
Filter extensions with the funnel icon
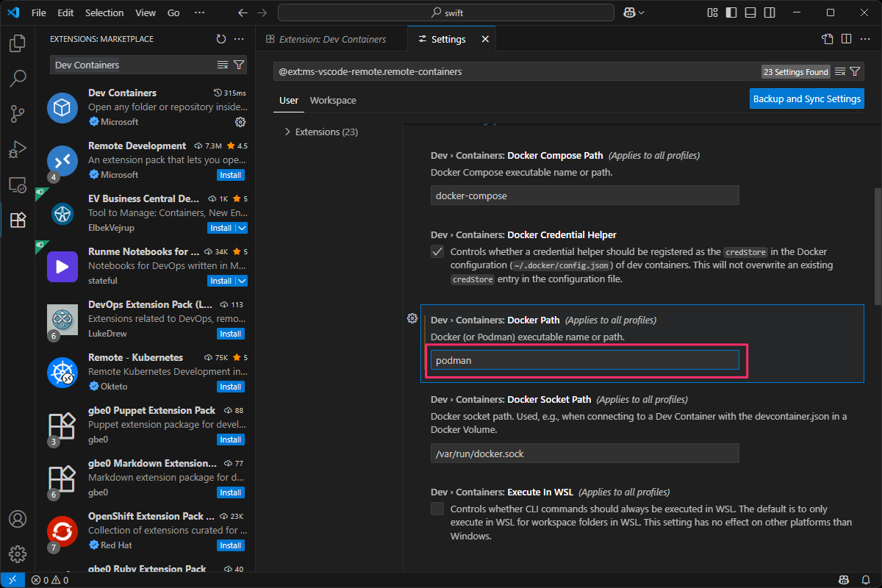point(239,65)
